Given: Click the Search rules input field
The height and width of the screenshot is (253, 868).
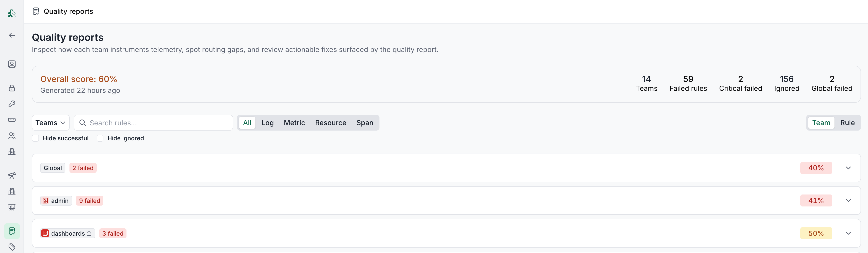Looking at the screenshot, I should (153, 123).
